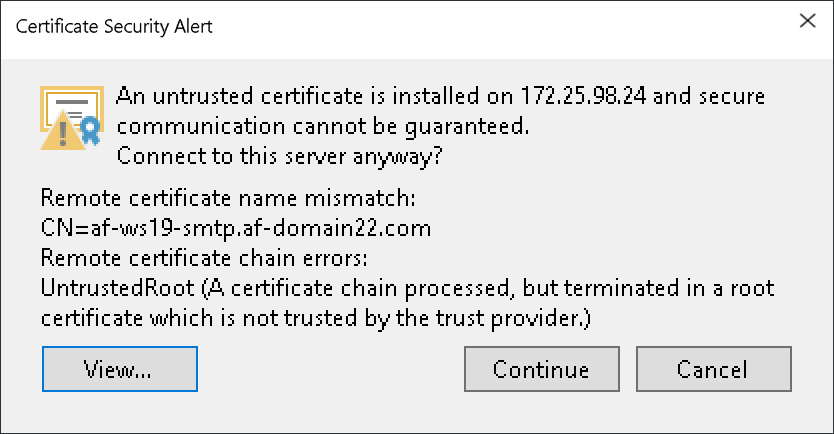Click the certificate warning icon
The width and height of the screenshot is (834, 434).
coord(72,118)
